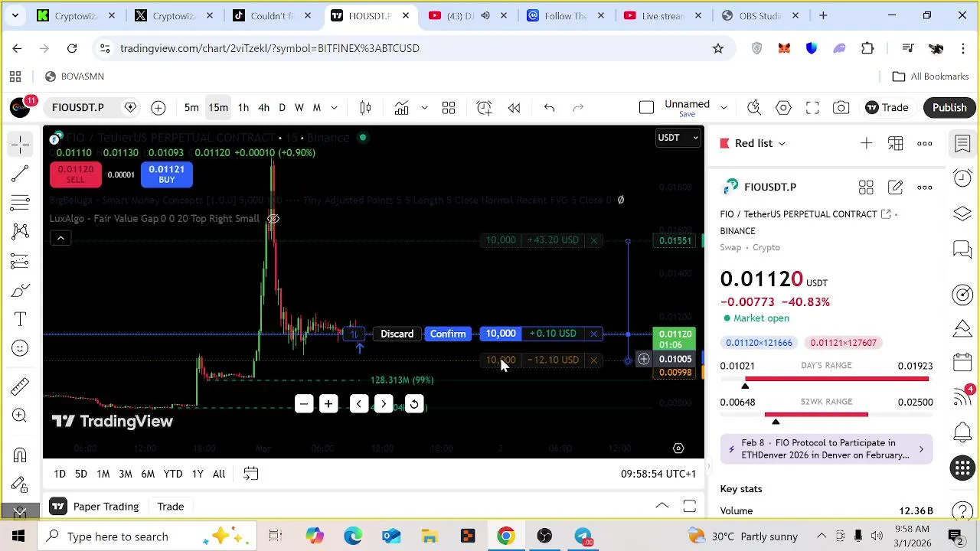Select the zoom in tool
This screenshot has width=980, height=551.
(x=21, y=416)
